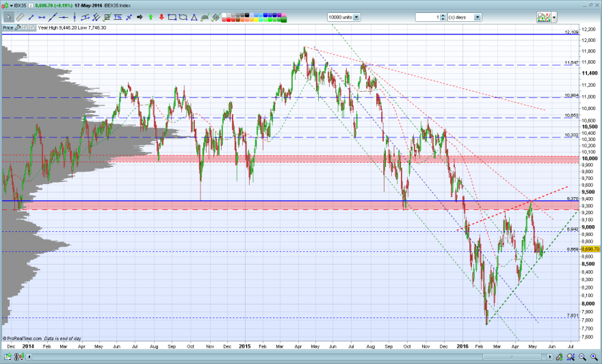Click the bottom-right chart cursor icon
Image resolution: width=602 pixels, height=364 pixels.
pyautogui.click(x=559, y=357)
